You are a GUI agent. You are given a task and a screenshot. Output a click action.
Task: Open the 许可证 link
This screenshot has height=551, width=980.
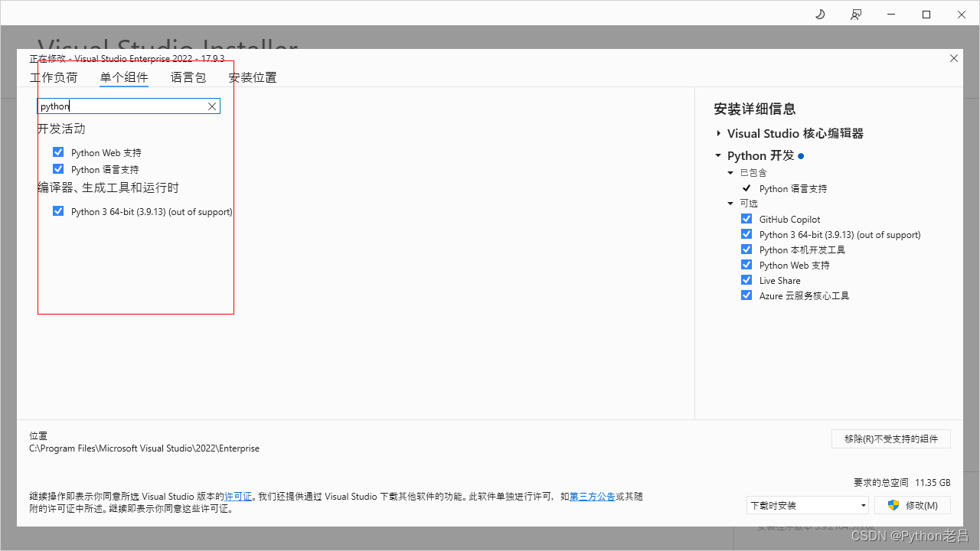tap(238, 496)
